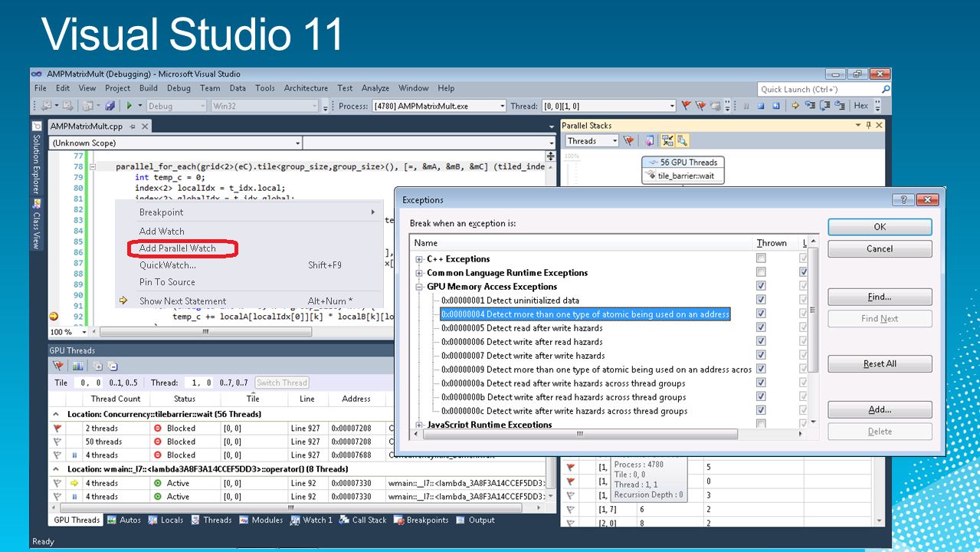The image size is (980, 552).
Task: Switch to the Locals tab
Action: coord(166,520)
